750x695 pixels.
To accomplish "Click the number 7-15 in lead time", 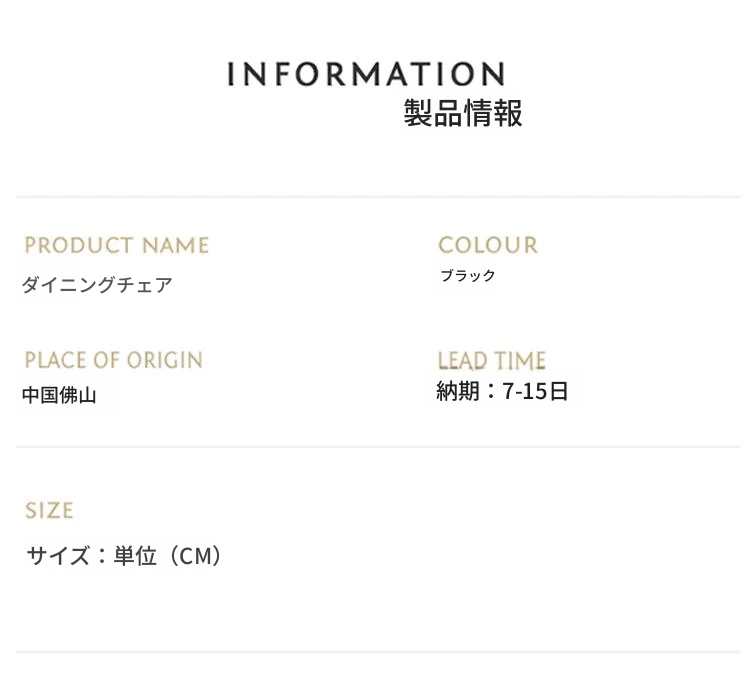I will [524, 391].
